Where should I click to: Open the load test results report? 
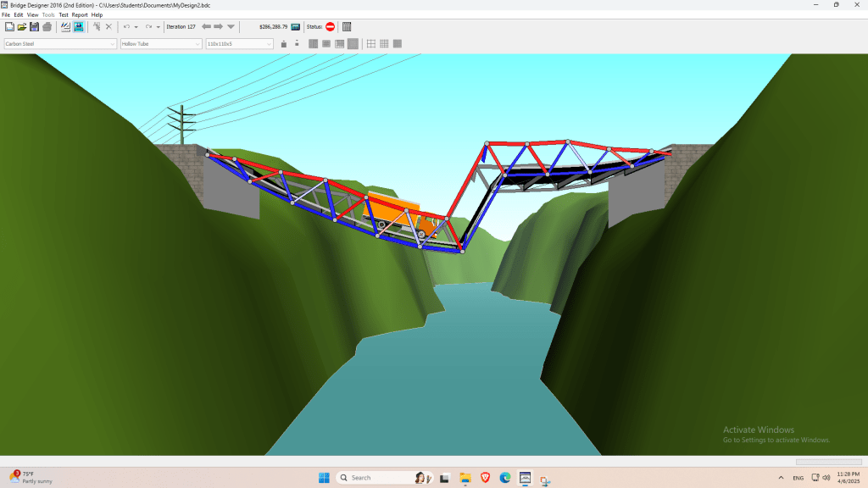[347, 26]
